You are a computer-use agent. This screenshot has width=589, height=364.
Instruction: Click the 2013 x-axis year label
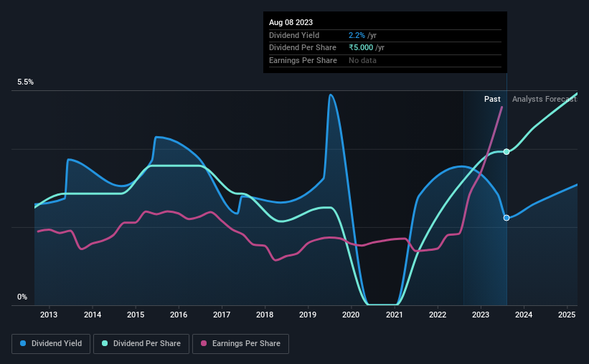(49, 315)
